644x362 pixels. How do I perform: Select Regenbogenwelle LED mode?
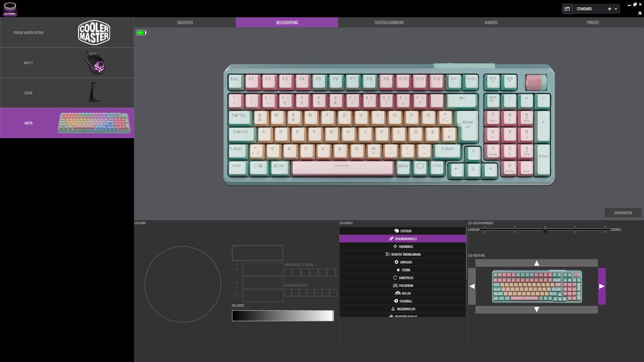[x=402, y=239]
